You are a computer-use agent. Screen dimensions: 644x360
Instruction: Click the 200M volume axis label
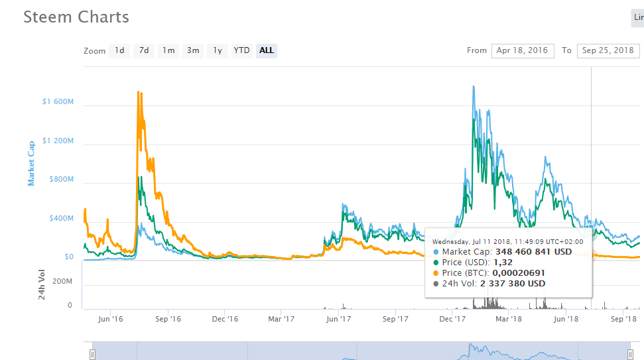62,281
